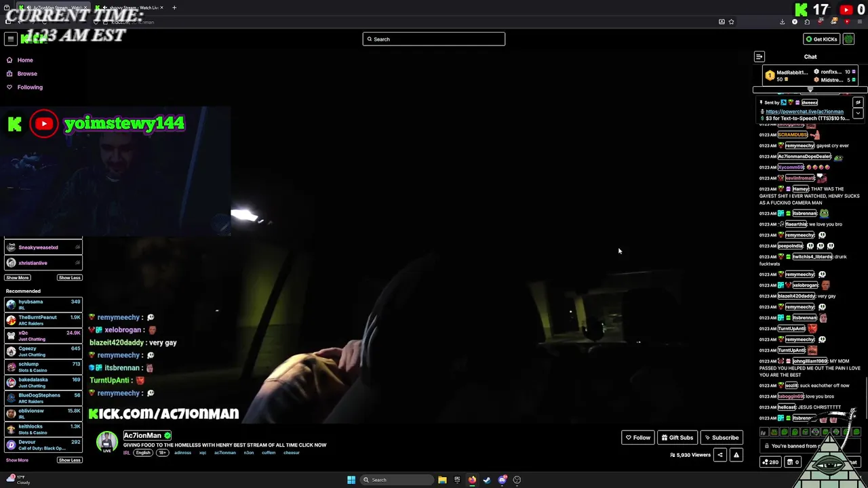Open keithlocks recommended channel
Screen dimensions: 868x488
[43, 429]
